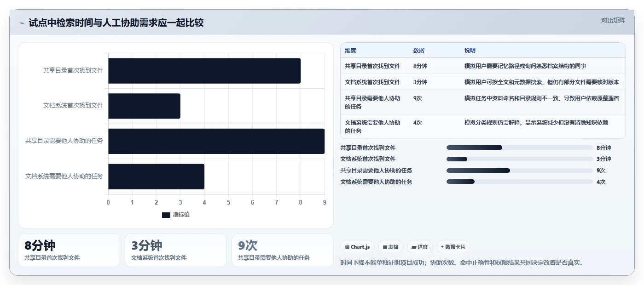Click the 数据卡片 tag chip
This screenshot has width=644, height=285.
(x=453, y=247)
